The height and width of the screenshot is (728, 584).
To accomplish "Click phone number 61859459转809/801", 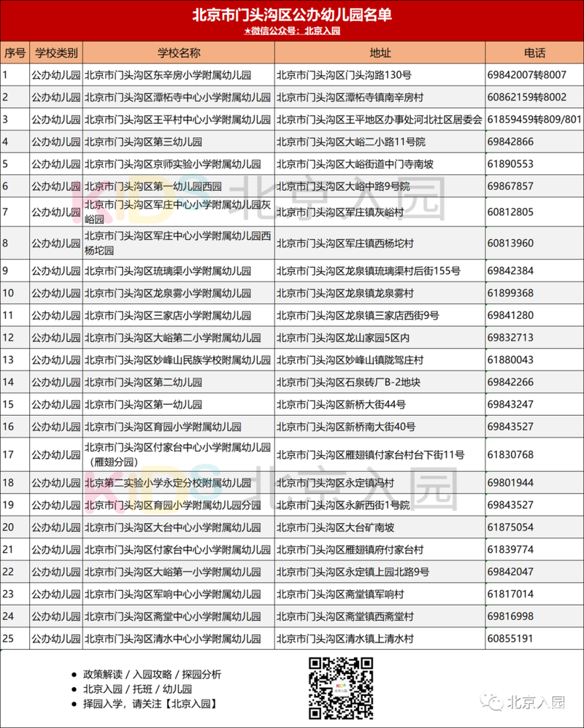I will [534, 120].
